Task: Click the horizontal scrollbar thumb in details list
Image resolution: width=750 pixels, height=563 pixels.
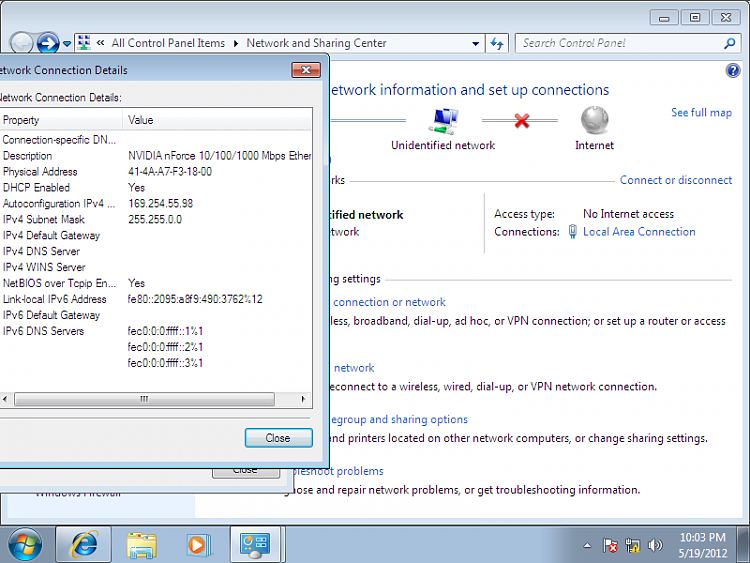Action: pyautogui.click(x=144, y=399)
